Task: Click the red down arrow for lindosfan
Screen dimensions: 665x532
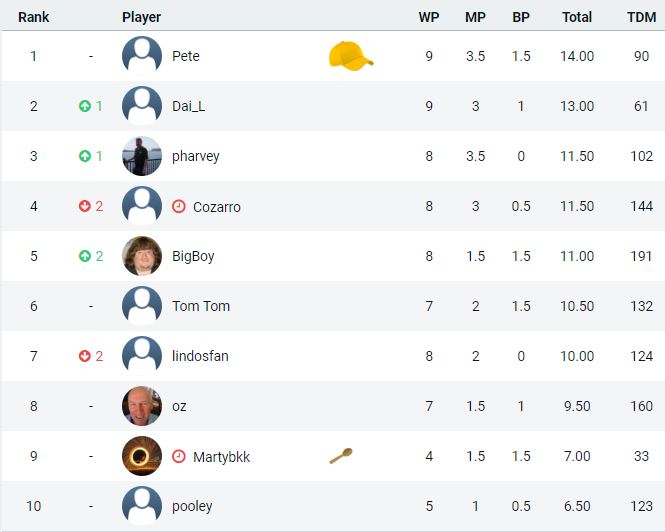Action: pos(85,356)
